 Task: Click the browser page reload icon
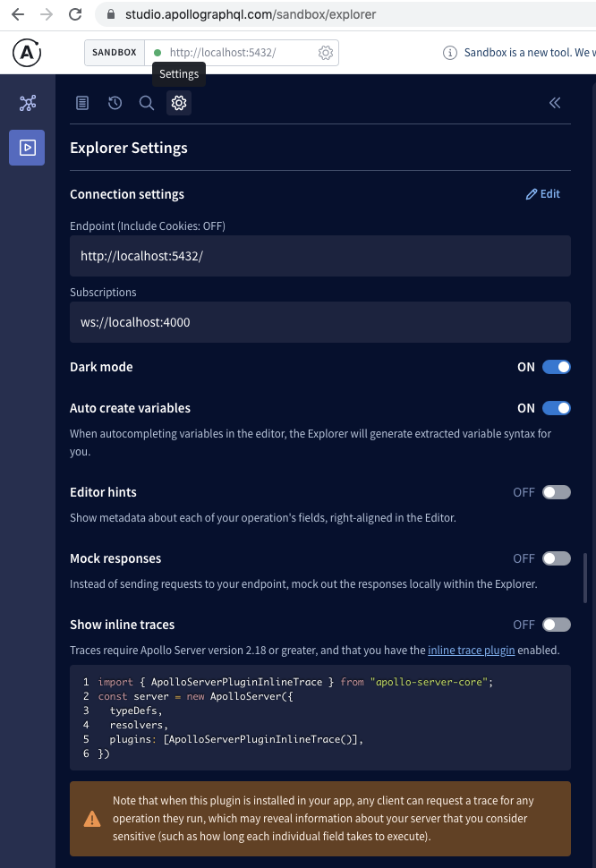[x=74, y=14]
